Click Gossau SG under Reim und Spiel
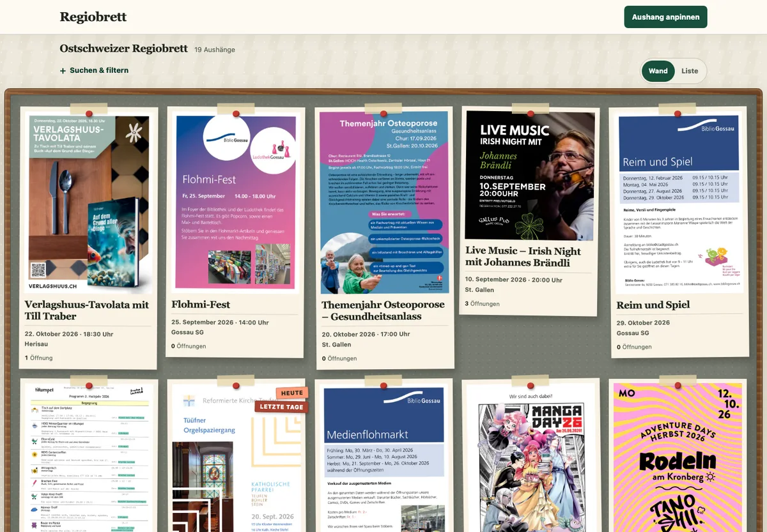This screenshot has width=767, height=532. [633, 333]
